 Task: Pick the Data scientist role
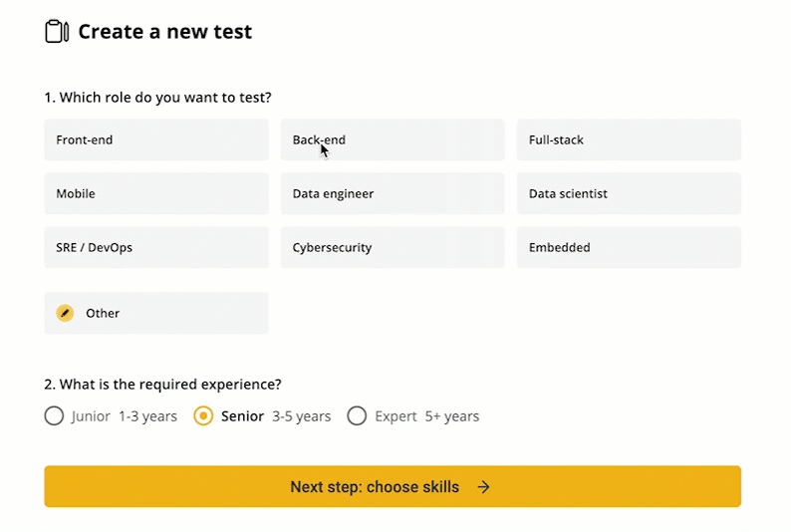(x=629, y=194)
